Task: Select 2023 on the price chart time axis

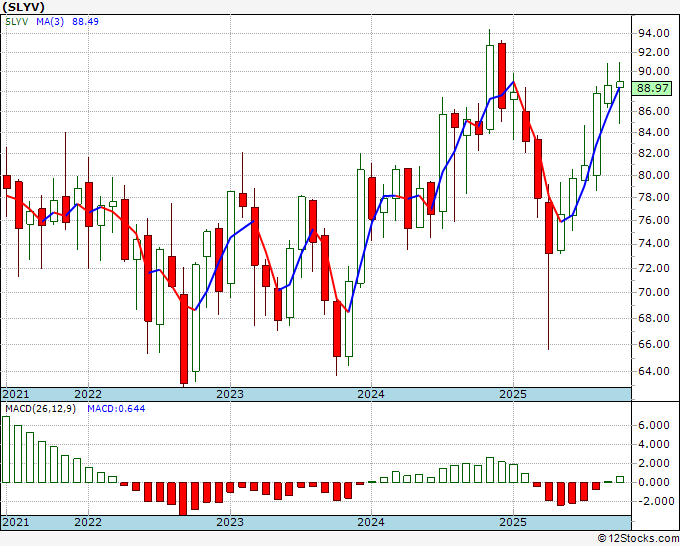Action: (x=230, y=394)
